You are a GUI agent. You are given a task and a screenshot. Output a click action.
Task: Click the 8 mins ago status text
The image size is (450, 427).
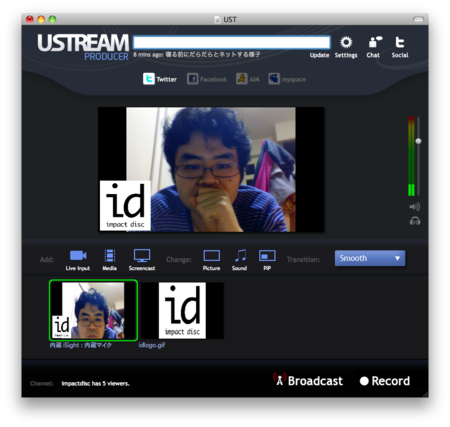(x=197, y=55)
